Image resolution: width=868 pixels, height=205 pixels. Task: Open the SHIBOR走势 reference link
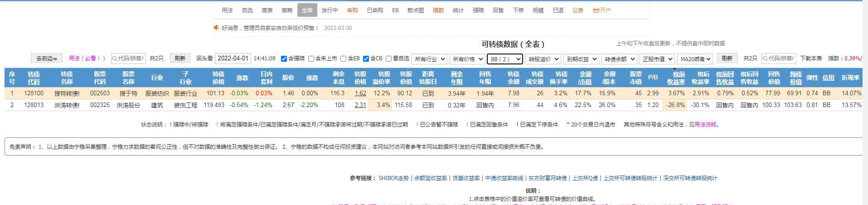pyautogui.click(x=393, y=178)
